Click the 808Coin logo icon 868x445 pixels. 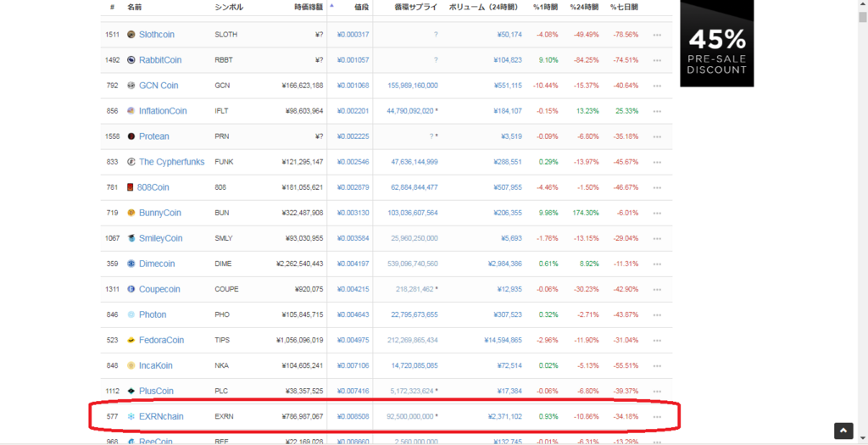pyautogui.click(x=131, y=187)
